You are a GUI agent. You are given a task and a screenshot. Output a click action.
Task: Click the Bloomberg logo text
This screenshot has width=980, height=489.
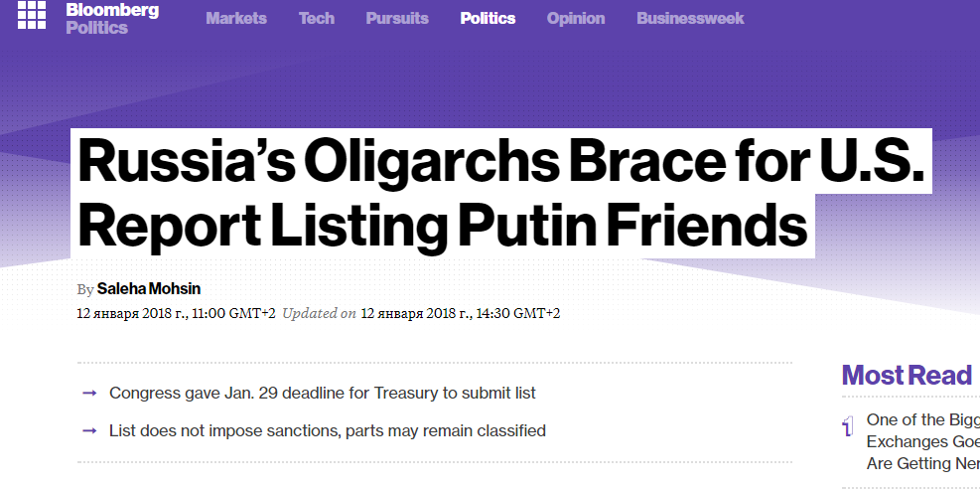click(112, 10)
